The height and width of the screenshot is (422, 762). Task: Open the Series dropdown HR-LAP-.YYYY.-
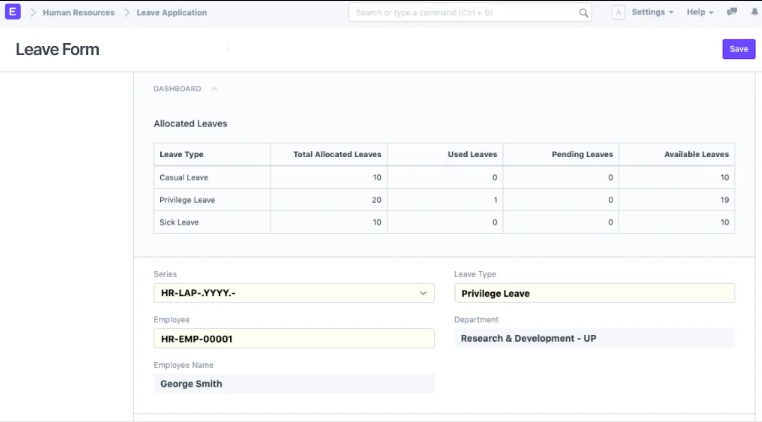tap(294, 293)
